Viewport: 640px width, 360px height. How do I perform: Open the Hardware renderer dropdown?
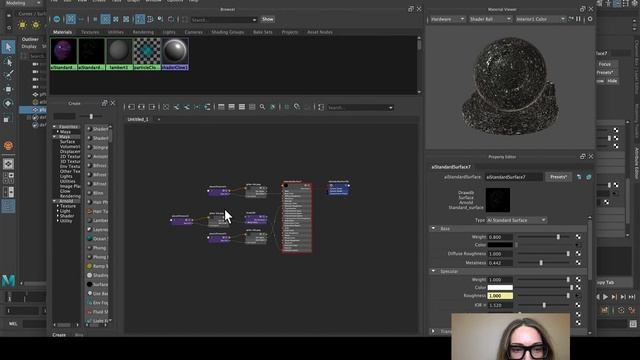pyautogui.click(x=447, y=19)
